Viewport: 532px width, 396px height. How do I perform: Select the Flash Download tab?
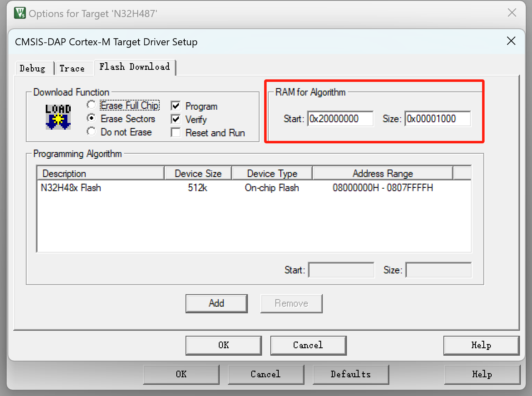coord(135,67)
